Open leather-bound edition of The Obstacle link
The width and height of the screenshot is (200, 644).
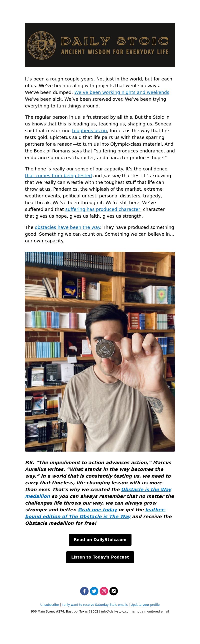coord(78,517)
